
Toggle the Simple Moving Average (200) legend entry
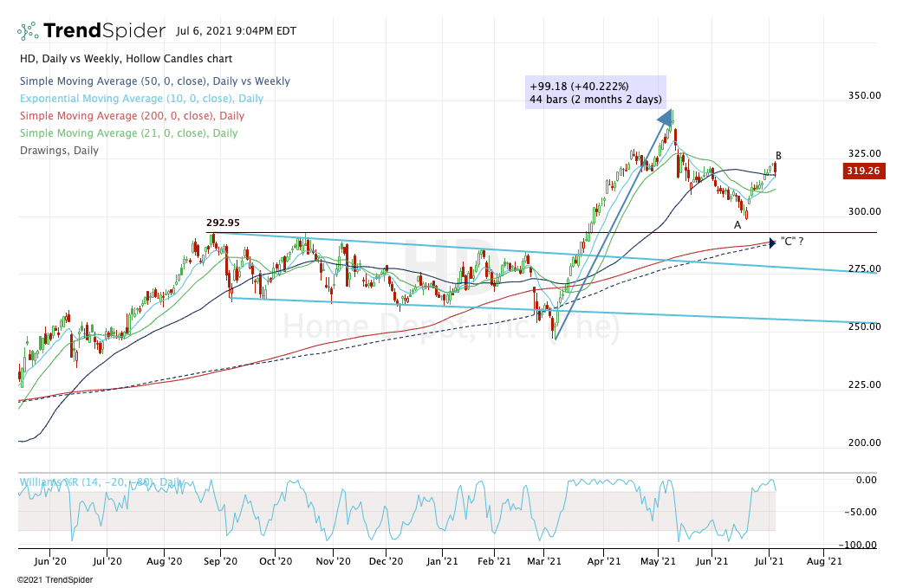[x=131, y=116]
